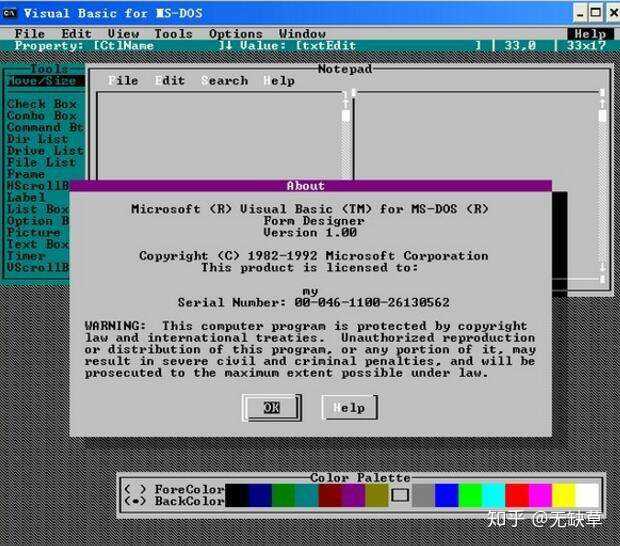Select Label tool
The image size is (620, 546).
click(26, 197)
